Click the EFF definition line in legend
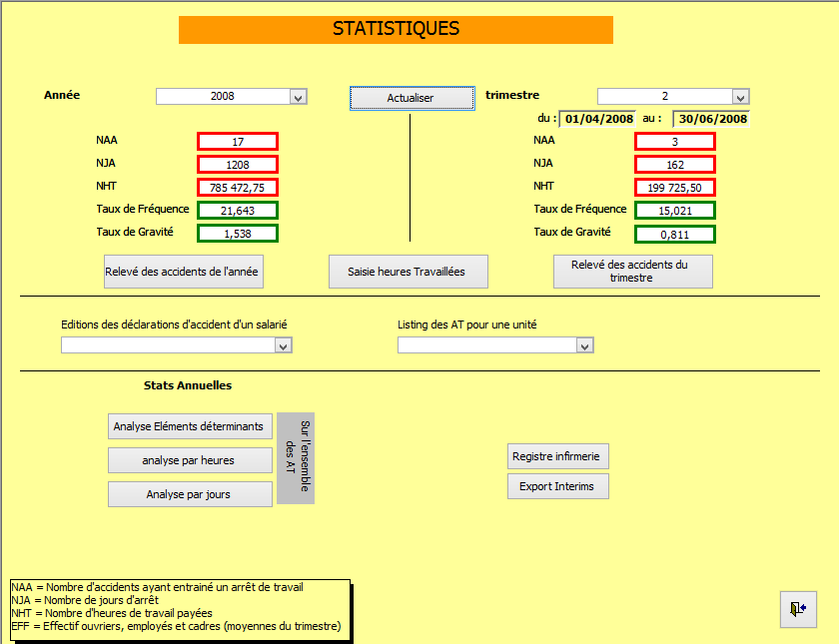The height and width of the screenshot is (644, 839). (x=176, y=626)
